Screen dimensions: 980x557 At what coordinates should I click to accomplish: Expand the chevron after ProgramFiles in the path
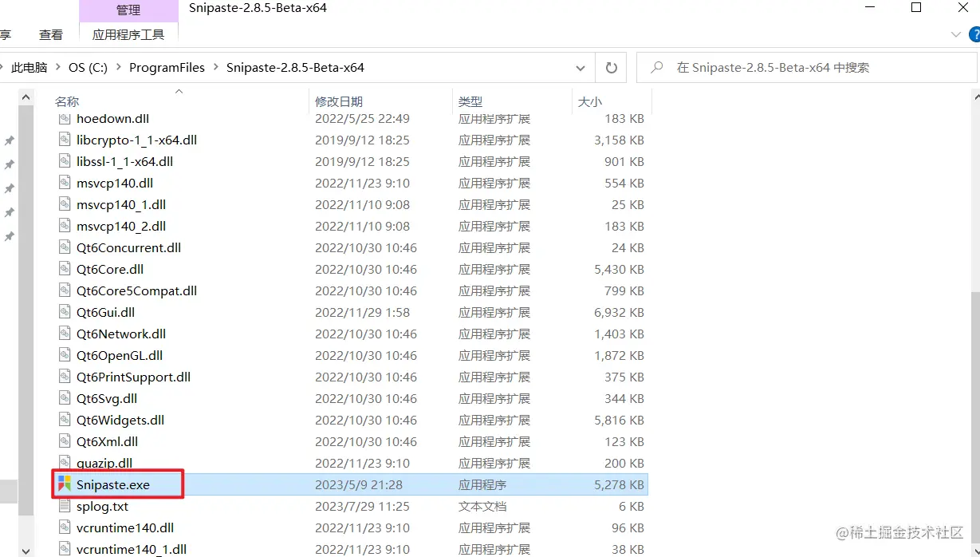click(x=215, y=68)
